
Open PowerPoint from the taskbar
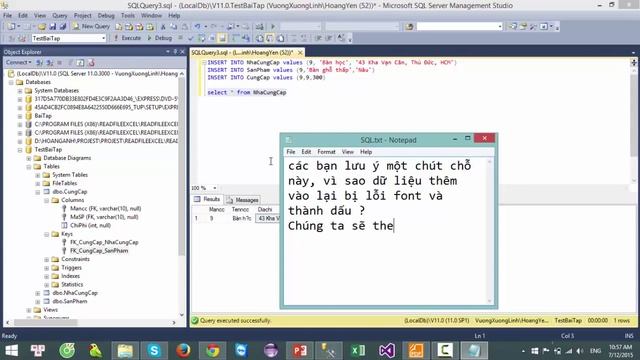[300, 350]
